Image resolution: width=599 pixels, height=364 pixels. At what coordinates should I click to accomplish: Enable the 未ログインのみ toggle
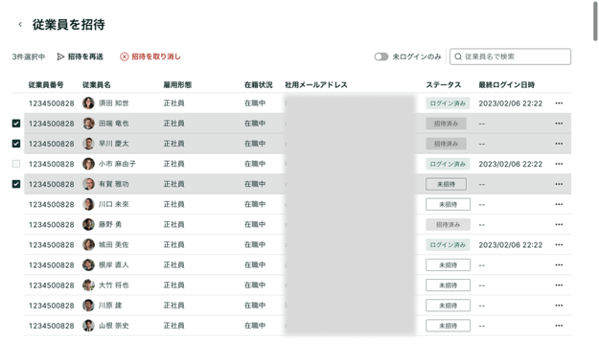(x=380, y=57)
